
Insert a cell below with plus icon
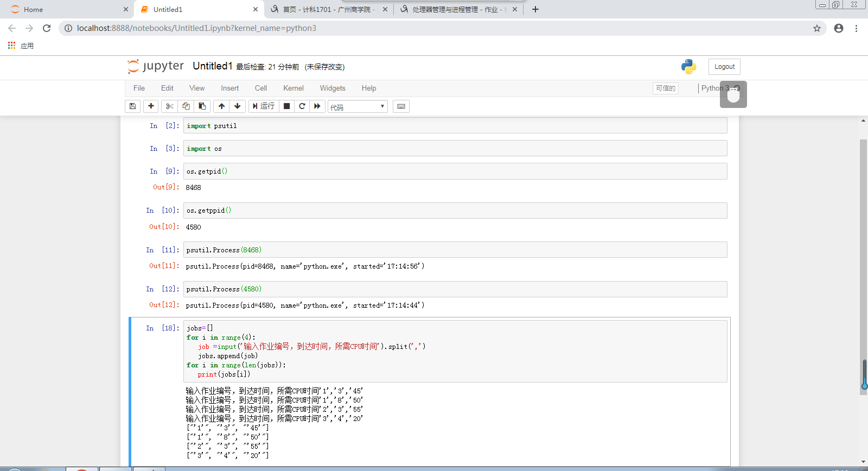151,106
